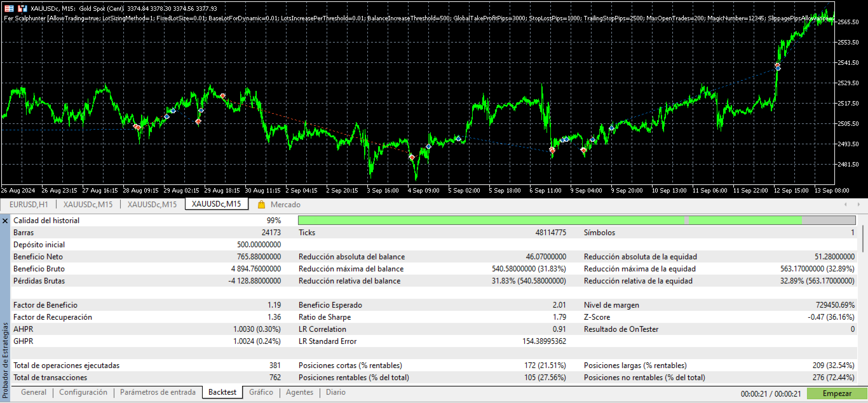
Task: Select Reducción máxima de la equidad value 563.17000000 (32.89%)
Action: 817,269
